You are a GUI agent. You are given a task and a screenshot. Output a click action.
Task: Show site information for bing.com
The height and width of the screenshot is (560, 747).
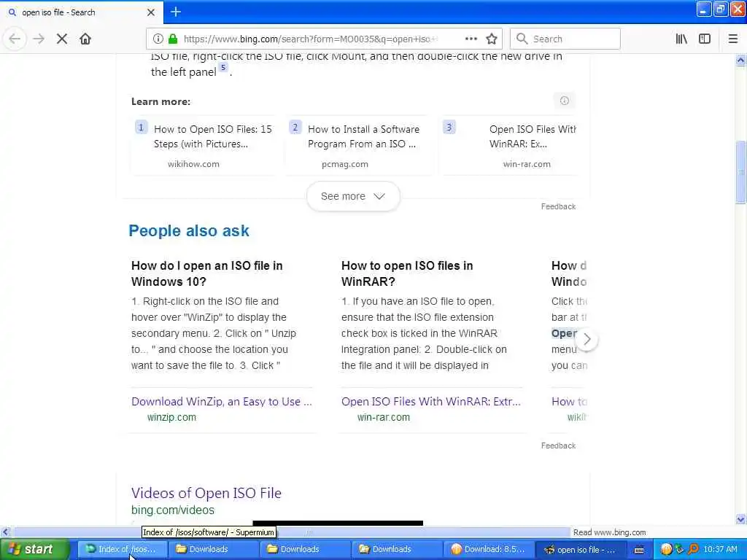[158, 39]
